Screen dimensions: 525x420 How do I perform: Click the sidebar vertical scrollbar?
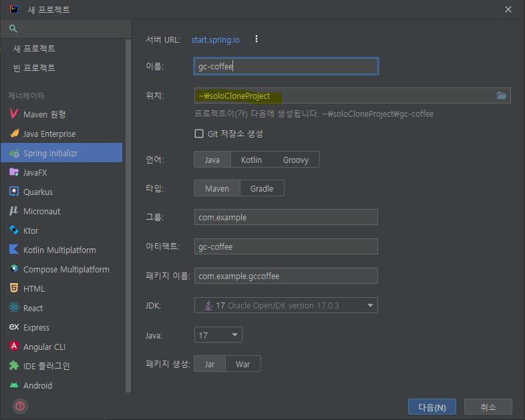coord(128,216)
